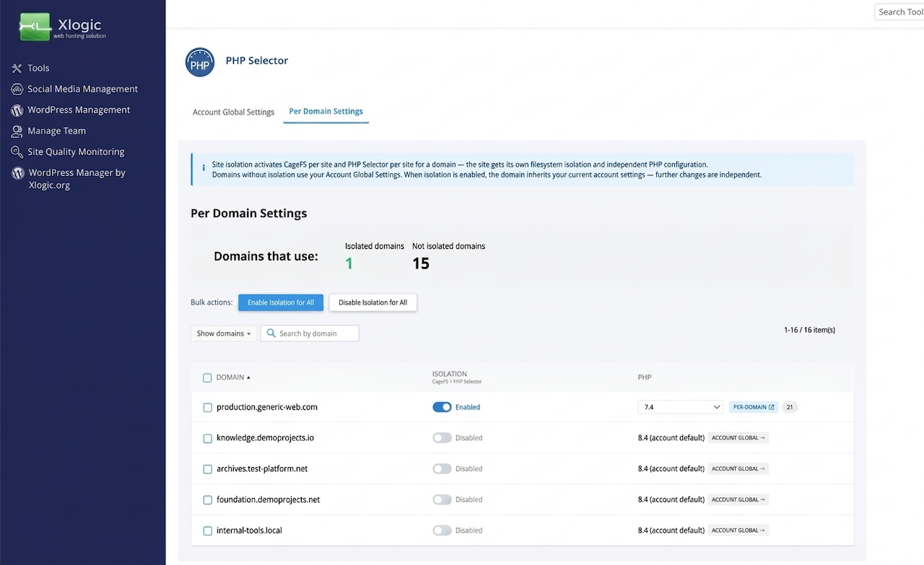The image size is (924, 565).
Task: Enable isolation toggle for knowledge.demoprojects.io
Action: 442,438
